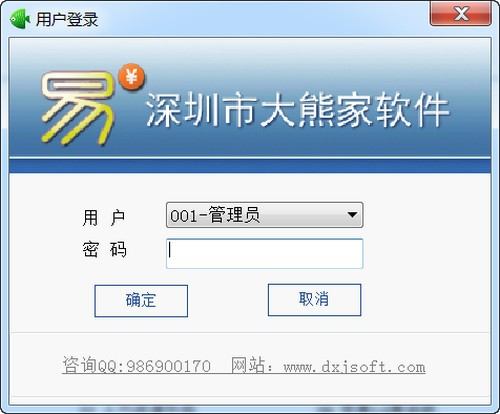The width and height of the screenshot is (500, 414).
Task: Click the yellow 易 logo in banner
Action: point(78,108)
